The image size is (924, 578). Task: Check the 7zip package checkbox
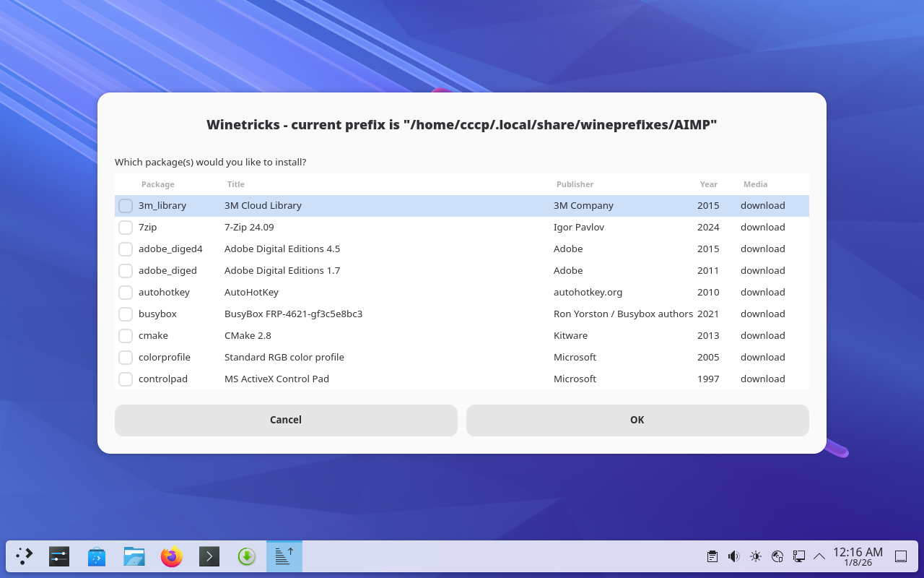pyautogui.click(x=126, y=228)
